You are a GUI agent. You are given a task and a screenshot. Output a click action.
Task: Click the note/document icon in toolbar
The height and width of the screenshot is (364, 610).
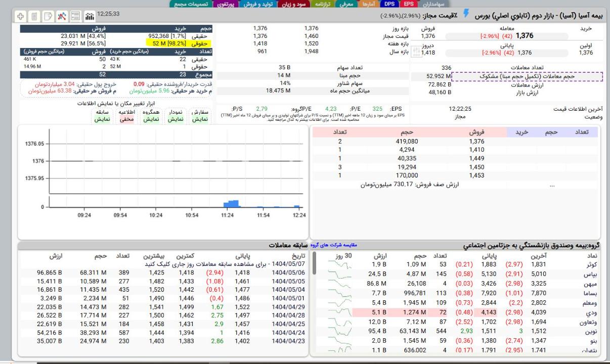(49, 16)
